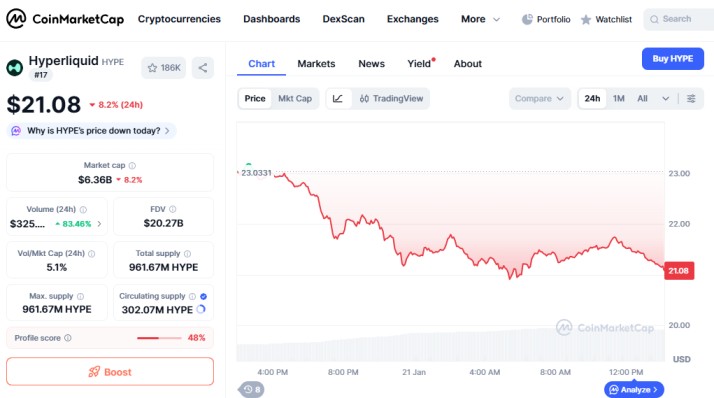Click the CoinMarketCap logo

pyautogui.click(x=65, y=19)
